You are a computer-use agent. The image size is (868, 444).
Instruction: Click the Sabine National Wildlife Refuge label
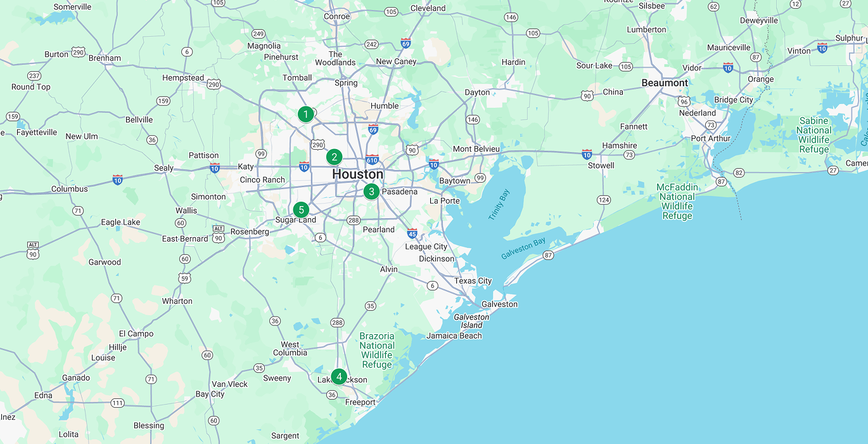tap(814, 135)
